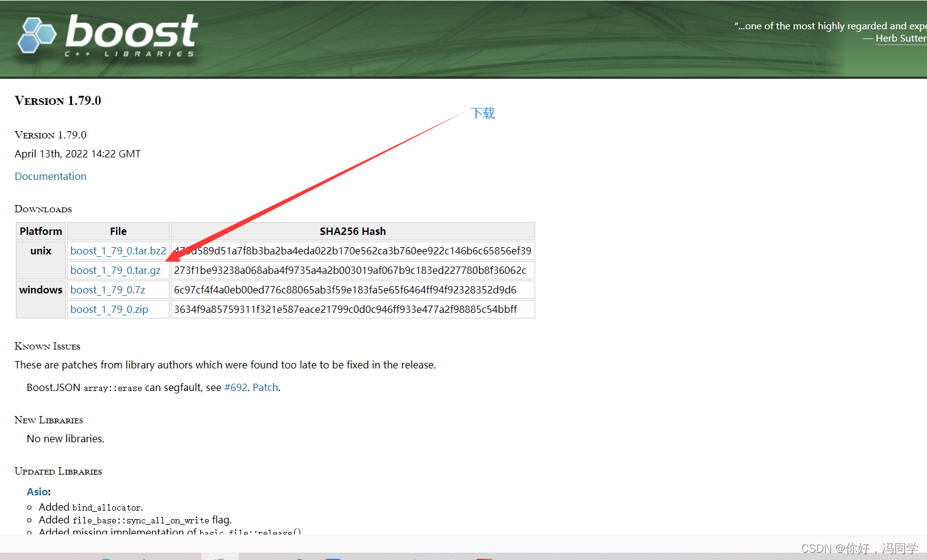
Task: Click the hash starting with 6c97cf4f4a0e
Action: pyautogui.click(x=345, y=290)
